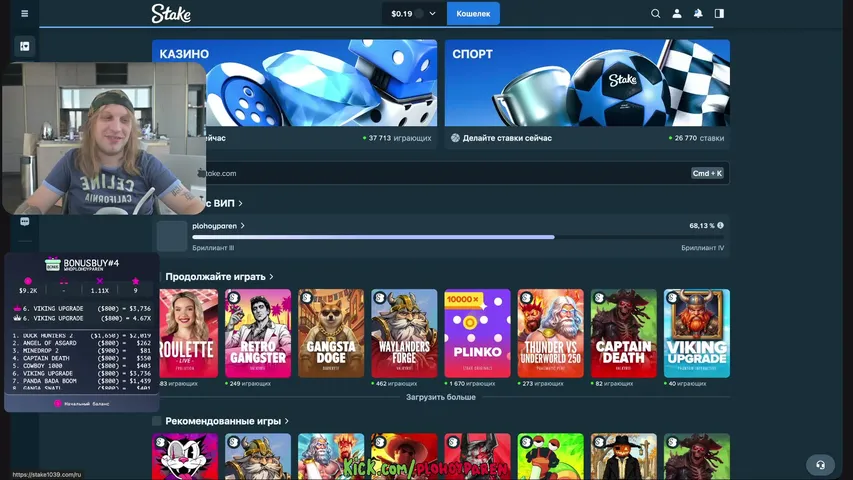Click the sports ball icon beside Делайте ставки
Screen dimensions: 853x480
455,138
